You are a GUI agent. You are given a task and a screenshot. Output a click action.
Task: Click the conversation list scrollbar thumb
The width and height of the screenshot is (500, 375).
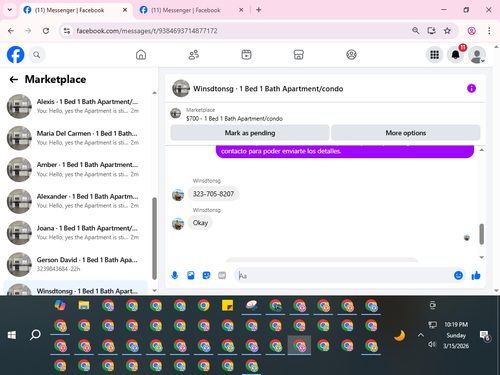(x=154, y=238)
